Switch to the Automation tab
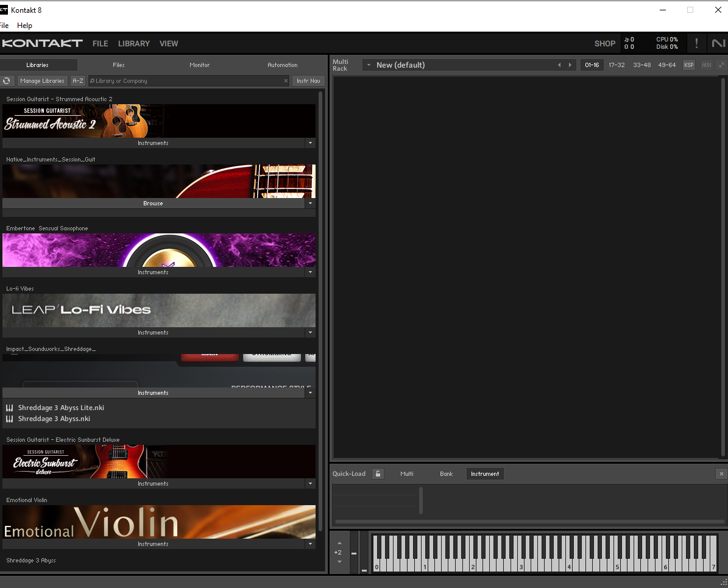728x588 pixels. pyautogui.click(x=282, y=65)
